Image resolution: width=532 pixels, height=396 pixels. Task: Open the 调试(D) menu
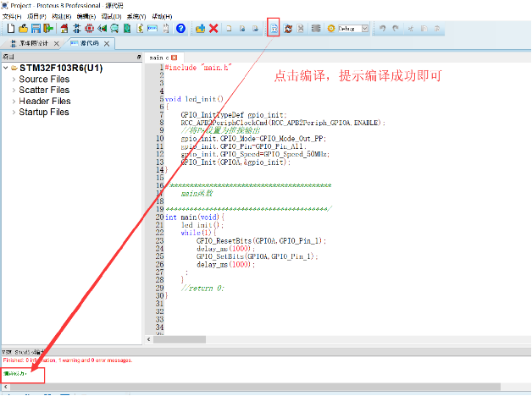(111, 16)
